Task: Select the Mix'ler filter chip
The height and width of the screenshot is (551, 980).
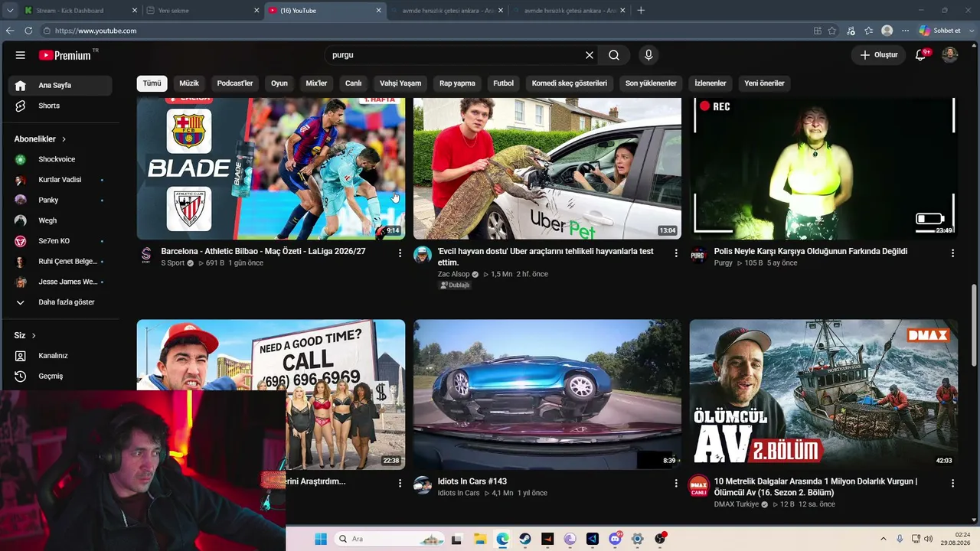Action: 316,83
